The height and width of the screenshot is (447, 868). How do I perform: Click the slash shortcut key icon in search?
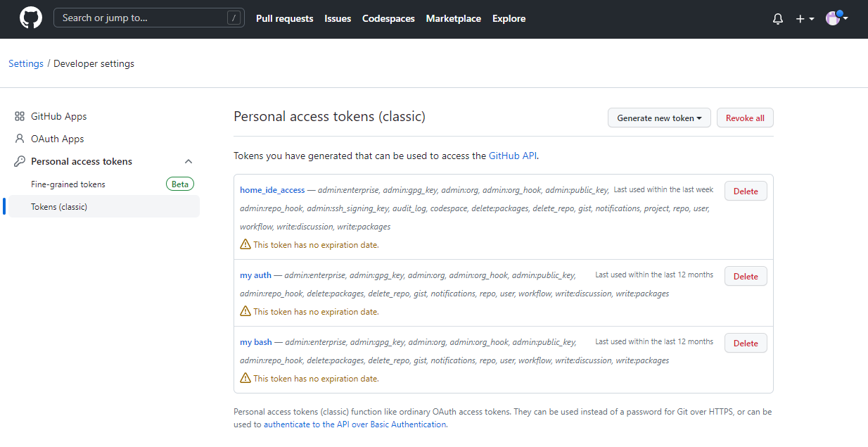[234, 18]
